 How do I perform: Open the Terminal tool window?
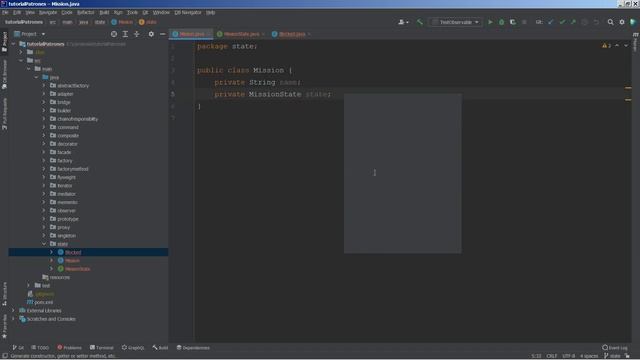point(102,348)
